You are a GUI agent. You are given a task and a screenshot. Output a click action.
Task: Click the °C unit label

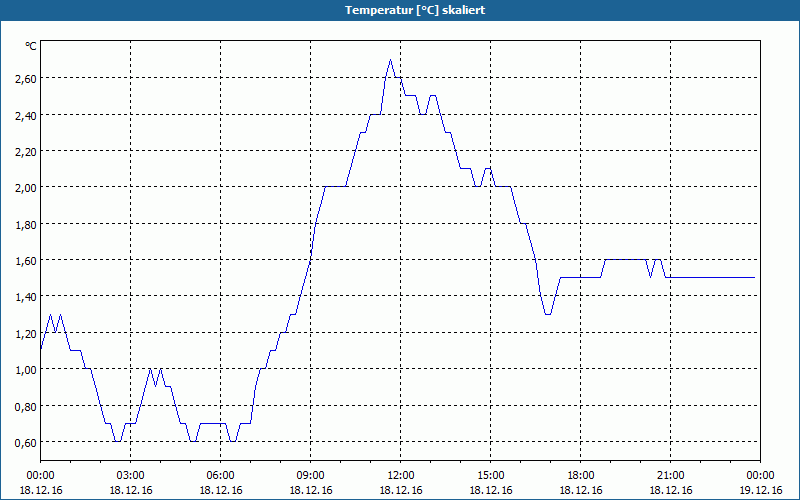31,46
